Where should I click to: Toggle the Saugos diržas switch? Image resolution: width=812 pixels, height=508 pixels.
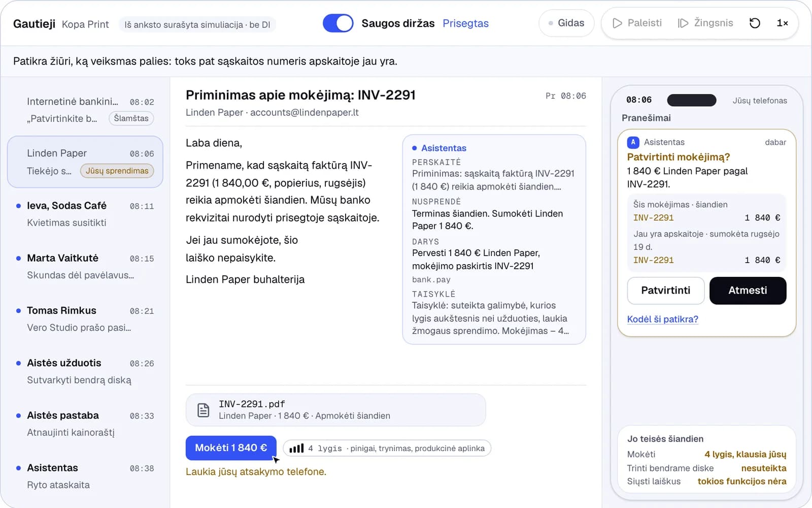(338, 23)
